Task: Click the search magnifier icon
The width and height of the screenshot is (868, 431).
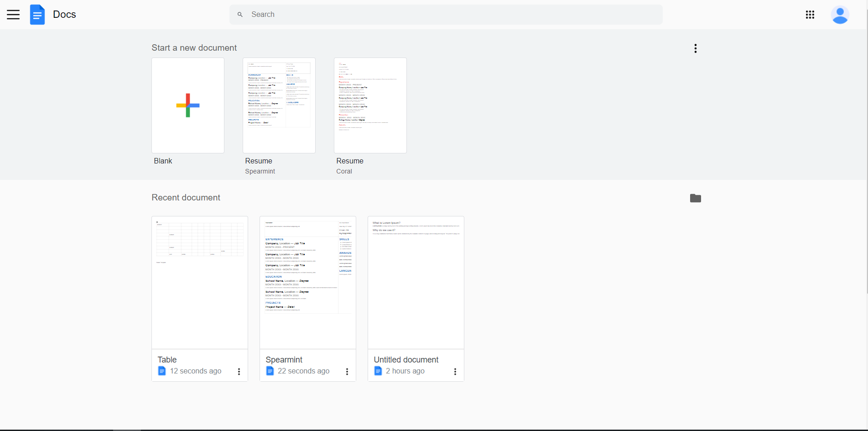Action: point(239,14)
